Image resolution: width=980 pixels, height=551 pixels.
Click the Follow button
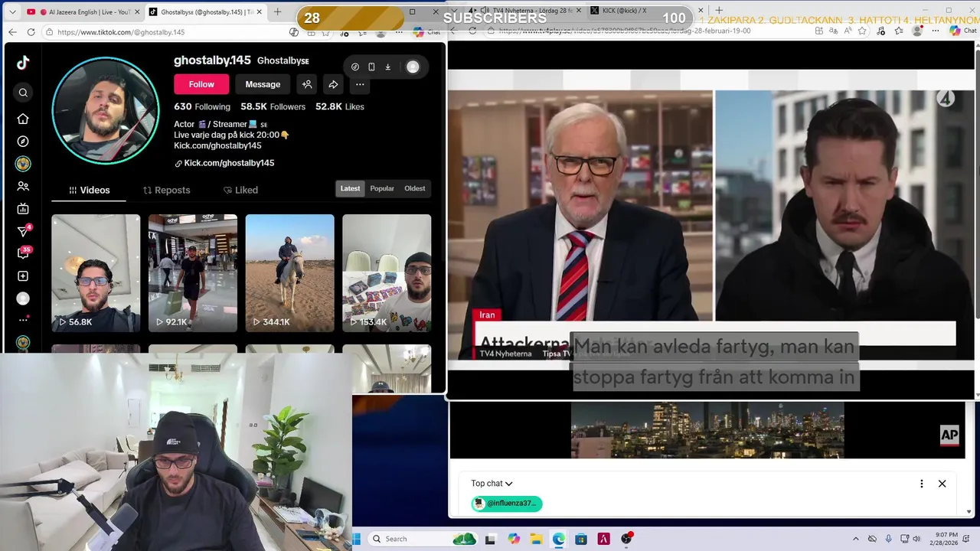click(201, 84)
